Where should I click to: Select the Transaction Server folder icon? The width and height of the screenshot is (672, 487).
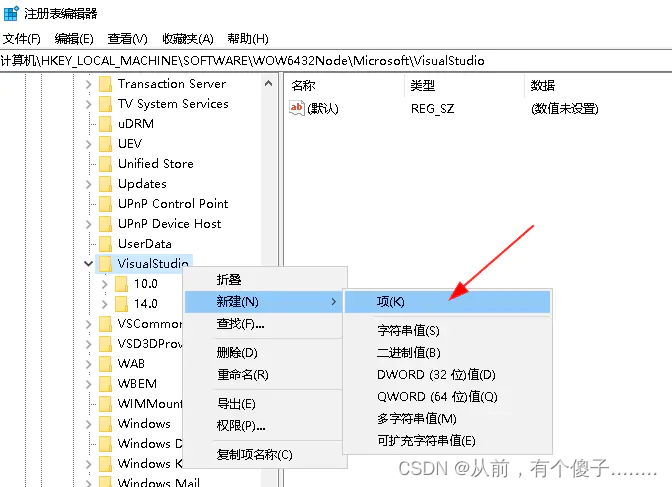[x=105, y=84]
